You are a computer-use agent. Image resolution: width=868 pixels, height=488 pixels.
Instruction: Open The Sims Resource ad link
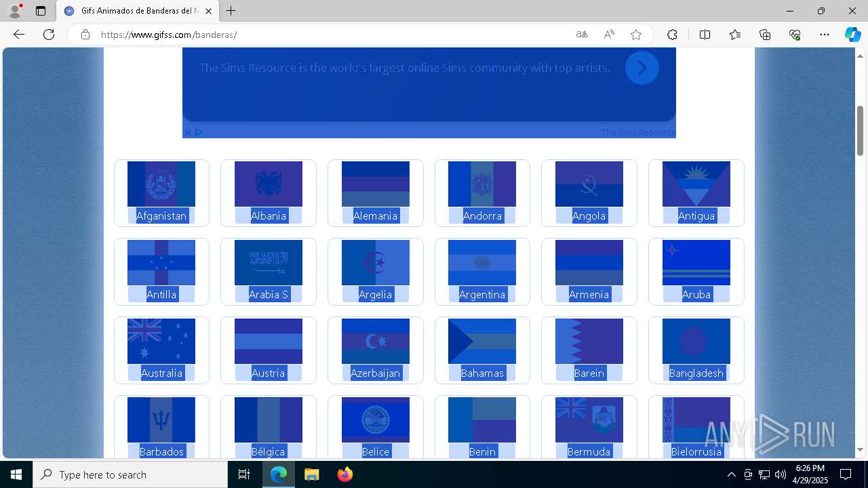click(638, 133)
